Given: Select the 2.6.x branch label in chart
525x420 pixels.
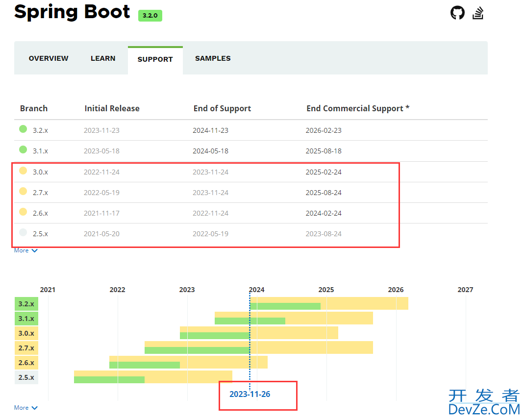Looking at the screenshot, I should click(x=26, y=363).
